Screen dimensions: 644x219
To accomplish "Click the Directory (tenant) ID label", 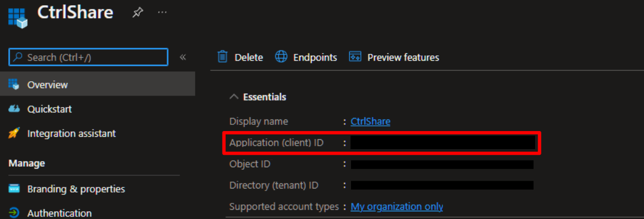I will coord(274,185).
